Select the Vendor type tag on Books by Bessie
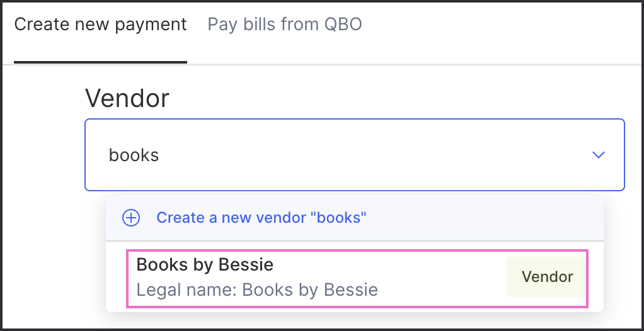 547,277
